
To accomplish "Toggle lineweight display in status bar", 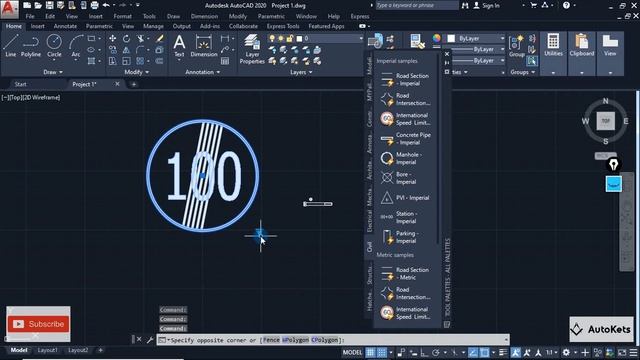I will [x=503, y=352].
